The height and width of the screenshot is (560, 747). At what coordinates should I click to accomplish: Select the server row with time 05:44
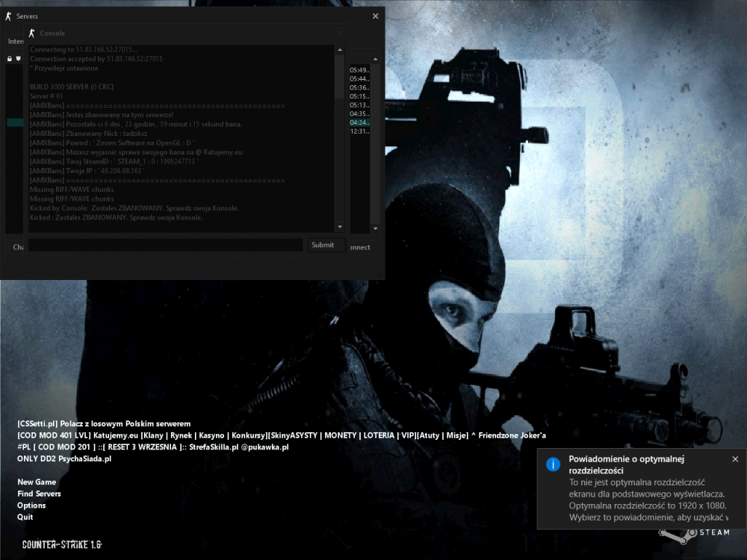point(359,78)
